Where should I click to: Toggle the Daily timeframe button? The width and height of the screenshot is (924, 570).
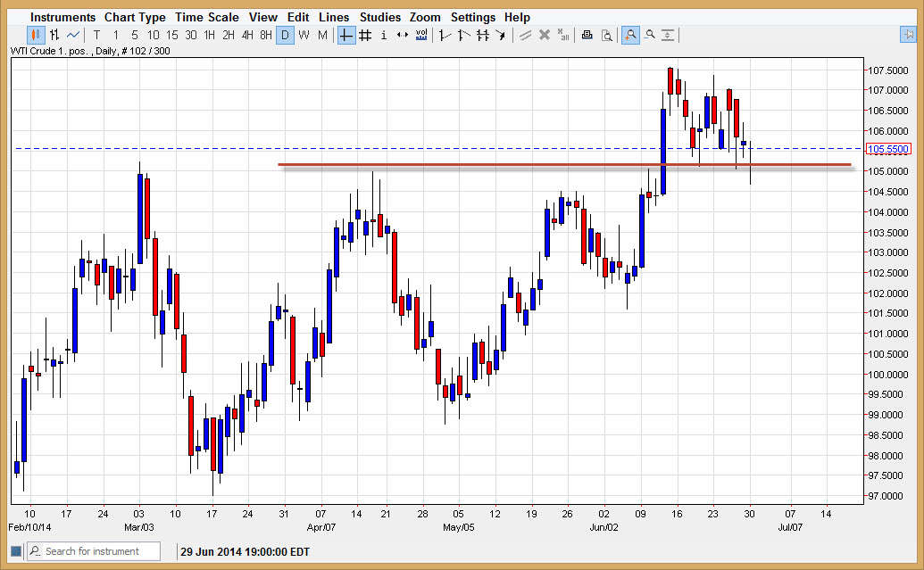point(284,35)
